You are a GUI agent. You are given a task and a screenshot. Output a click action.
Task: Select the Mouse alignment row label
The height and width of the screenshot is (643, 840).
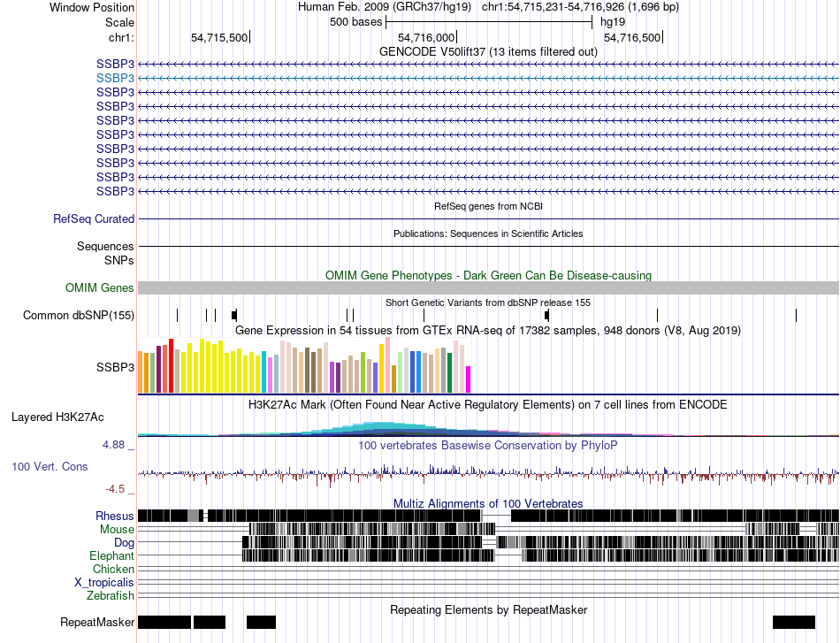(117, 530)
